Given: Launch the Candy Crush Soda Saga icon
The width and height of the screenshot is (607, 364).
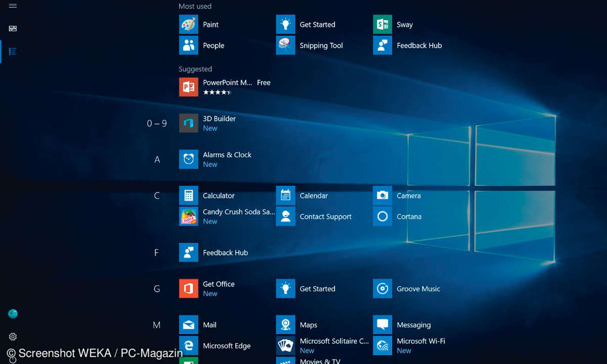Looking at the screenshot, I should point(189,216).
